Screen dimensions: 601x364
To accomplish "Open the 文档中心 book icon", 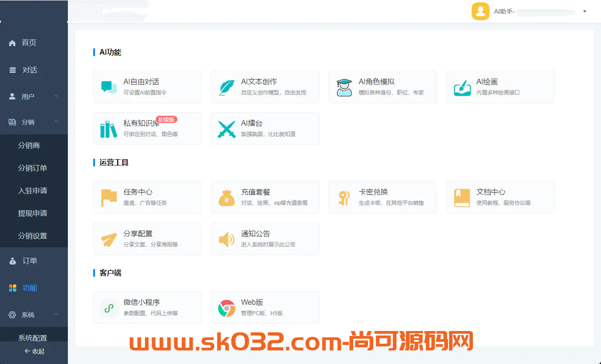I will point(462,198).
